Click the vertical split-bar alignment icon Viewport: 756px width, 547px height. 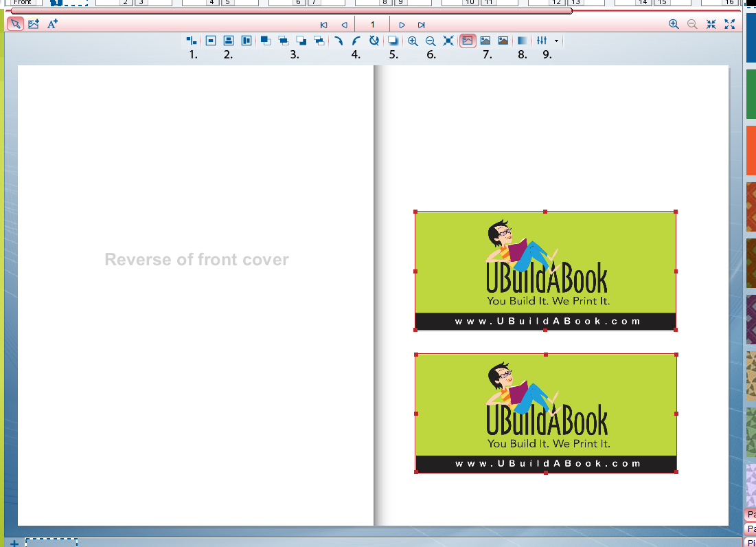tap(247, 41)
